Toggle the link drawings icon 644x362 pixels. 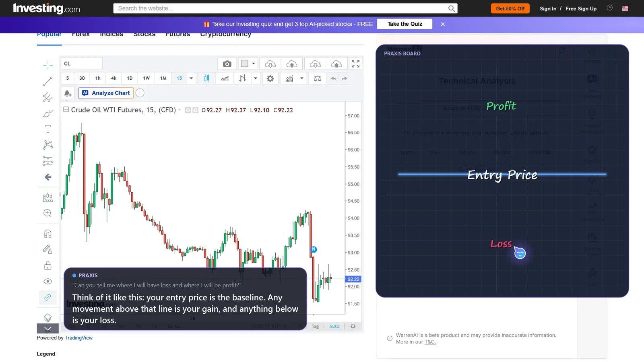click(x=47, y=297)
